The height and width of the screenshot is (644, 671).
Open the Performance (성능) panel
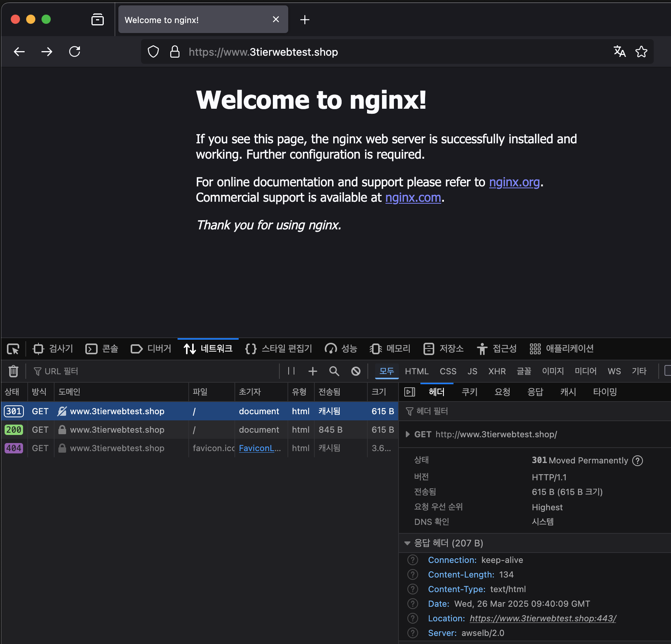pyautogui.click(x=341, y=349)
